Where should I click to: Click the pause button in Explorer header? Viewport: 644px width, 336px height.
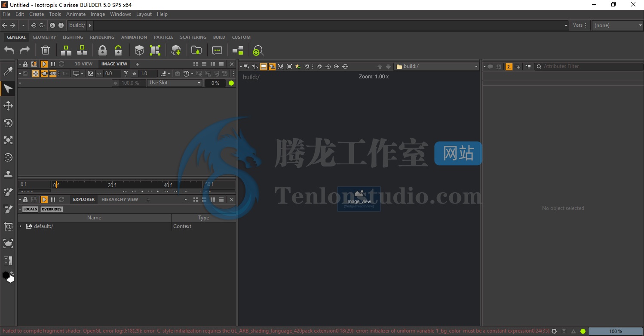[53, 200]
